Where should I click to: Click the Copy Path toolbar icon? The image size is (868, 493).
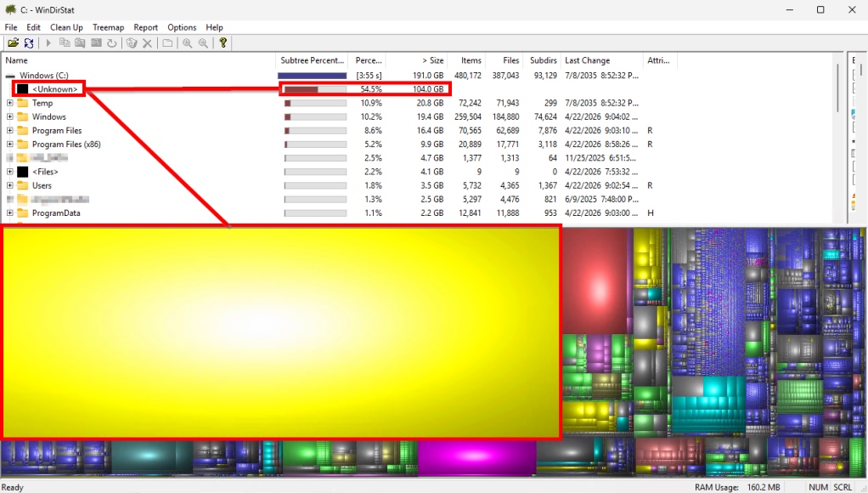[65, 43]
